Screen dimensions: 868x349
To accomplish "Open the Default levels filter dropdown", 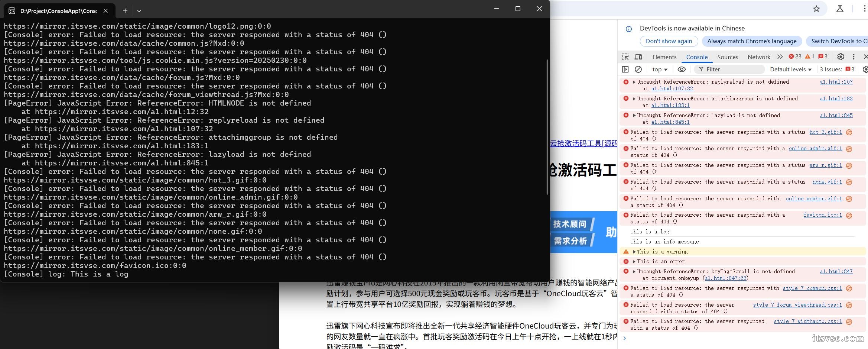I will tap(790, 69).
